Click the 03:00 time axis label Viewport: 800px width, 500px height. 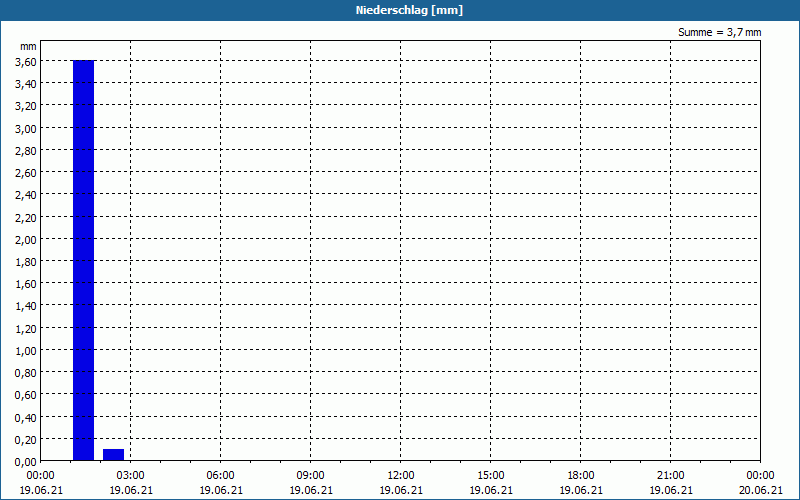[x=131, y=476]
